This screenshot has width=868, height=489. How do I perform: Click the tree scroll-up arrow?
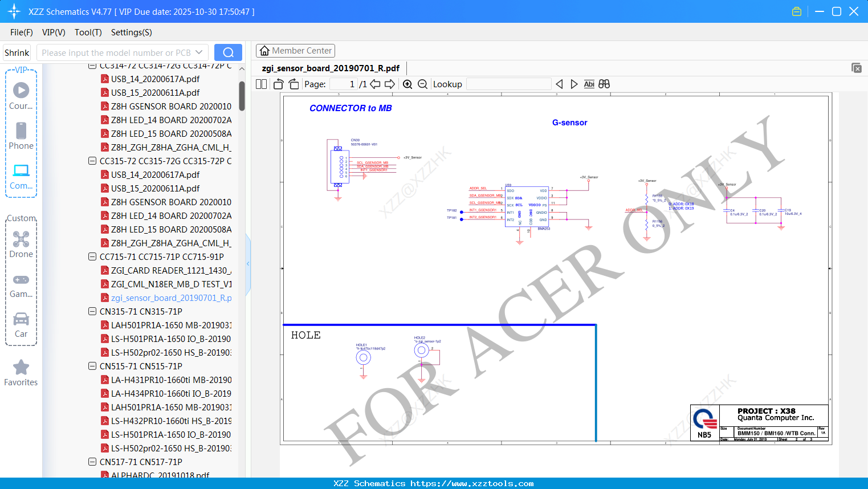tap(242, 69)
